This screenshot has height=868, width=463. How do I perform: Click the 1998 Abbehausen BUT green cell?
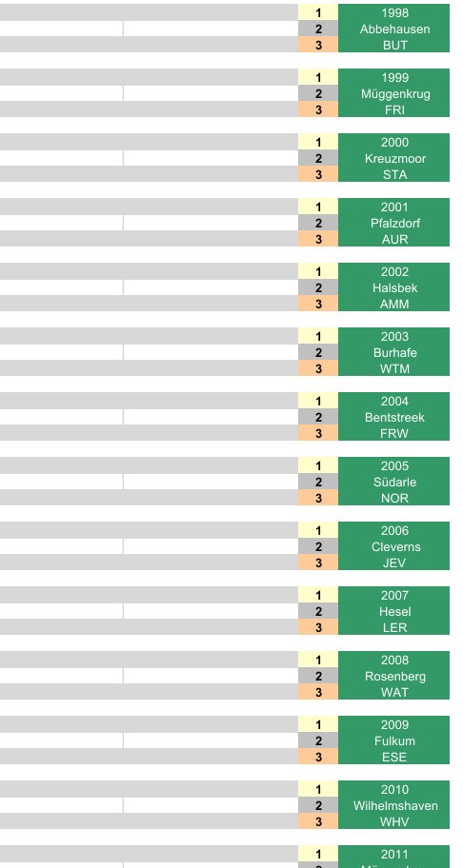coord(393,29)
